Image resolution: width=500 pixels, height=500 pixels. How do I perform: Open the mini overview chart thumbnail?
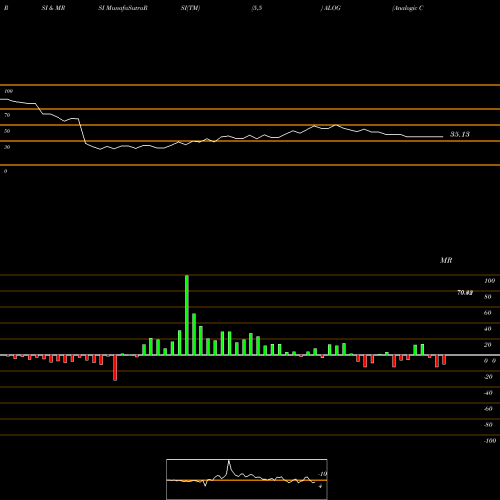click(247, 479)
